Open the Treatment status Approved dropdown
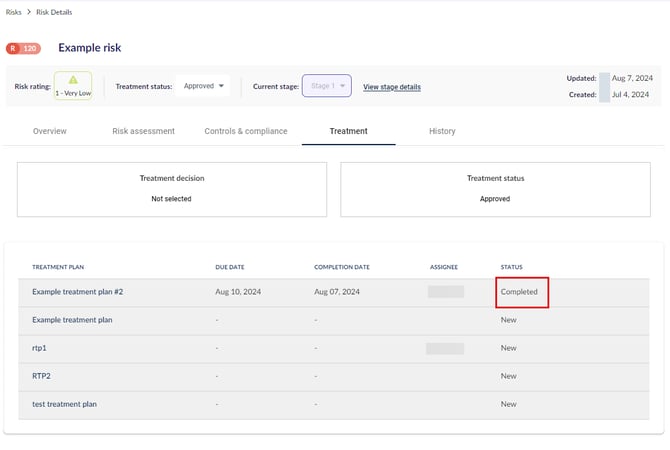 [x=204, y=86]
